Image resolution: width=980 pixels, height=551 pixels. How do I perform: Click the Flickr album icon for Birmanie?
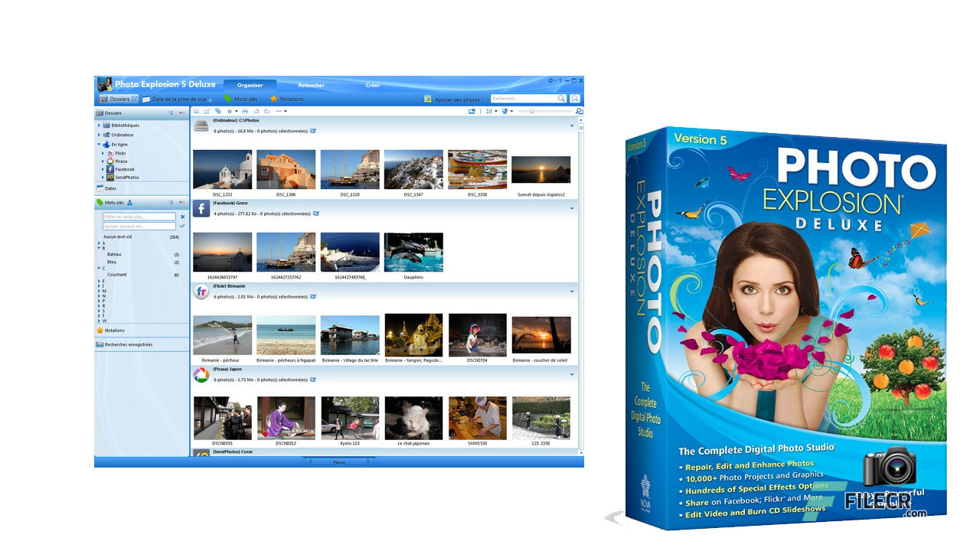click(x=201, y=292)
